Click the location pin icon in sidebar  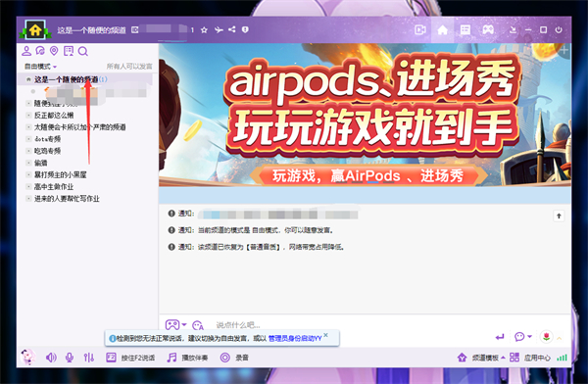pyautogui.click(x=54, y=51)
